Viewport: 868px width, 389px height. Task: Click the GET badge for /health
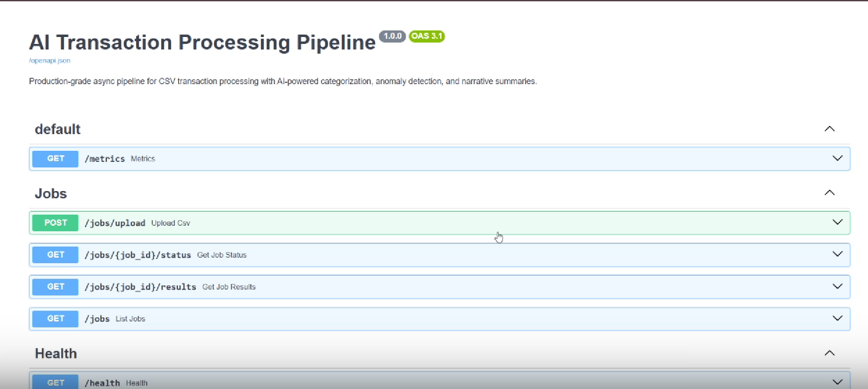(56, 382)
